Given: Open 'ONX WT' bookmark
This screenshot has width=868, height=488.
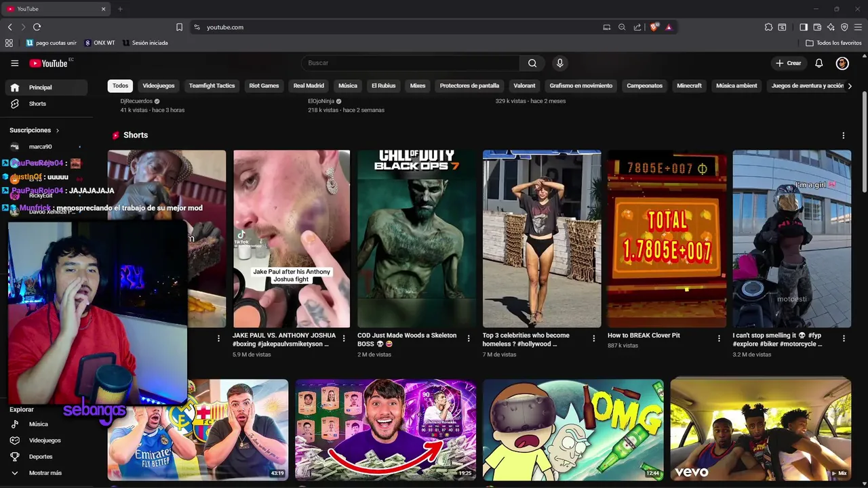Looking at the screenshot, I should click(x=100, y=43).
